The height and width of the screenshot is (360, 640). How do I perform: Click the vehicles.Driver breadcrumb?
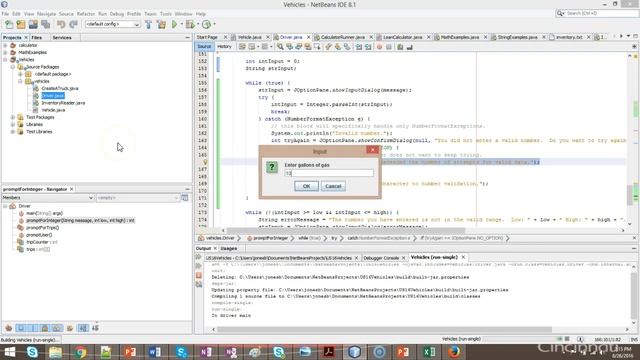220,238
